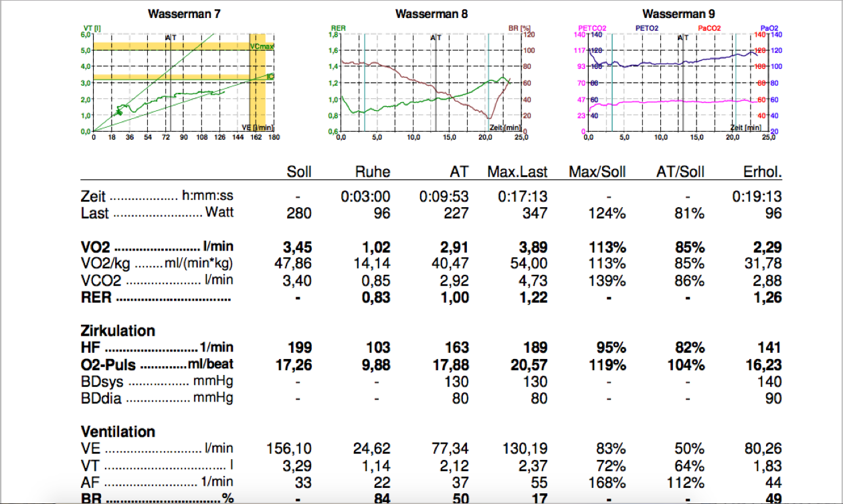Click the Last Max/Soll value 124%
843x504 pixels.
click(607, 214)
